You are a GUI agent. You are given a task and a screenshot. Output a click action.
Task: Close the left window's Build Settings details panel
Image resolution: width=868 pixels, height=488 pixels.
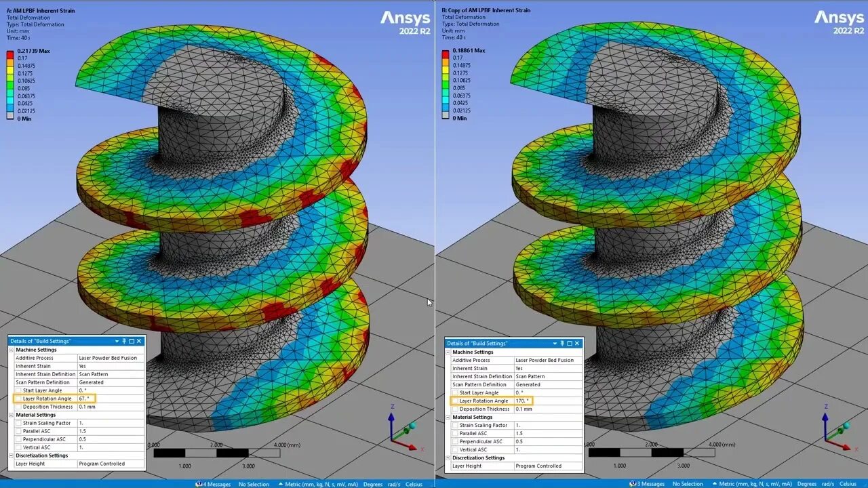140,341
